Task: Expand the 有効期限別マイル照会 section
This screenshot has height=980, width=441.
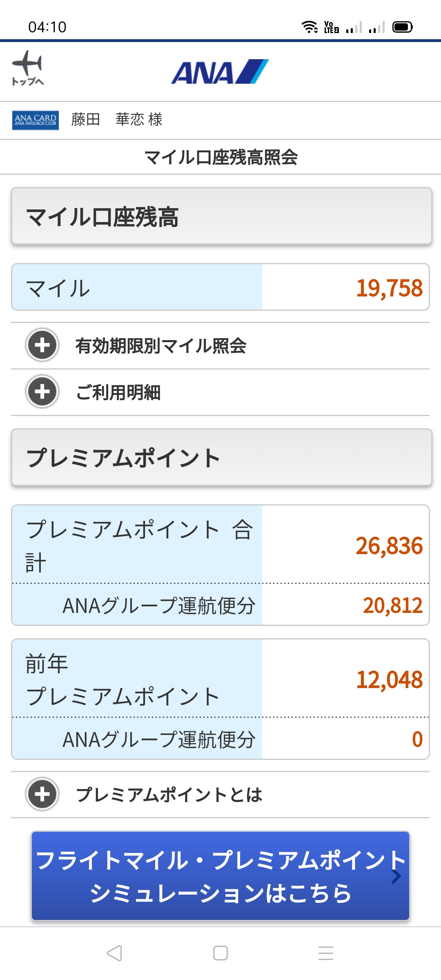Action: tap(161, 346)
